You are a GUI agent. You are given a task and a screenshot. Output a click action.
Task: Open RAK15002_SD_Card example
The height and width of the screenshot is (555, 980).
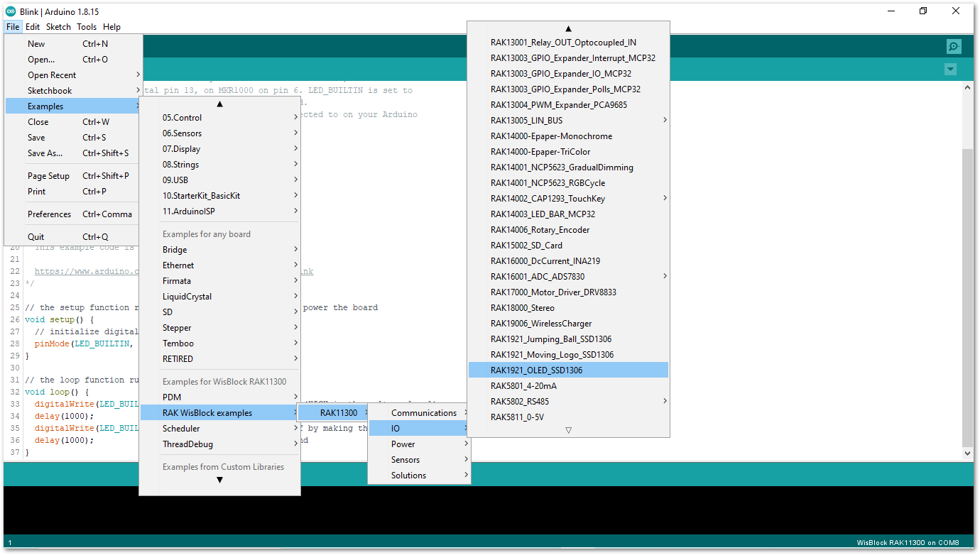[568, 246]
